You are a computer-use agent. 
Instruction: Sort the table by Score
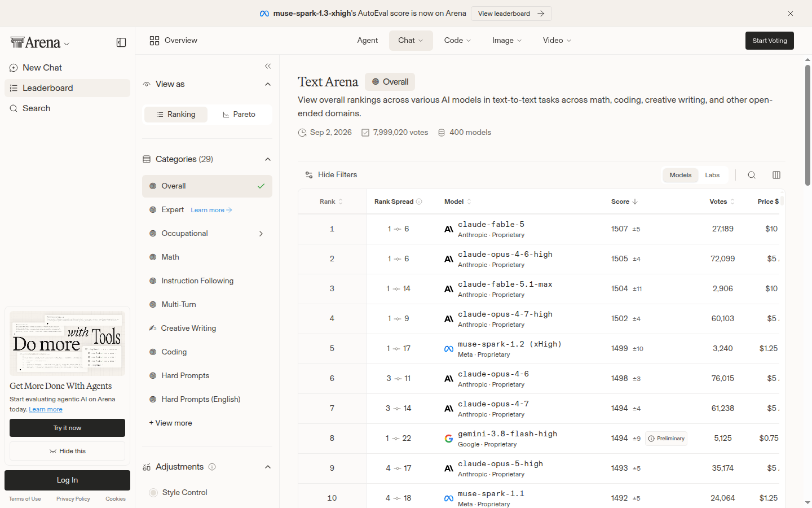pos(624,202)
